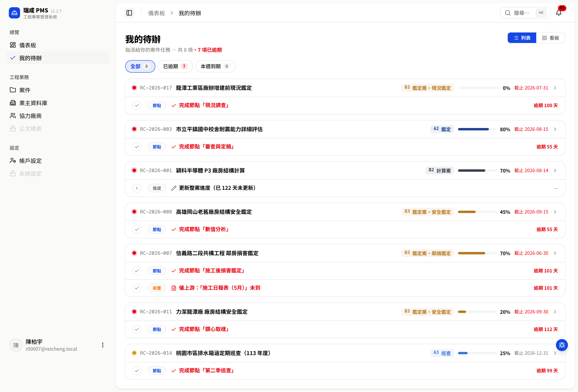The image size is (578, 392).
Task: Open case title 市立平鎮國中校舍耐震能力詳細評估
Action: pos(219,129)
